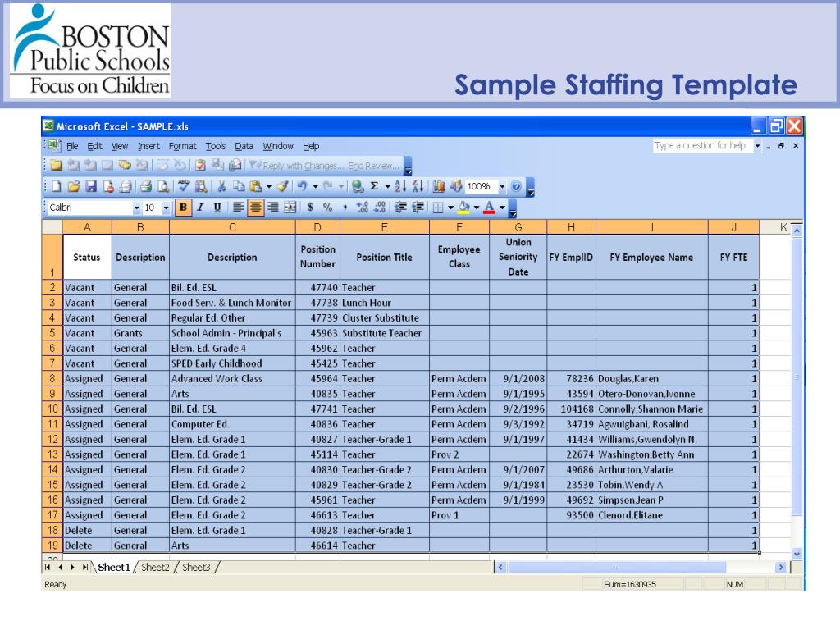Click the horizontal scrollbar thumb
The height and width of the screenshot is (630, 840).
pos(617,568)
